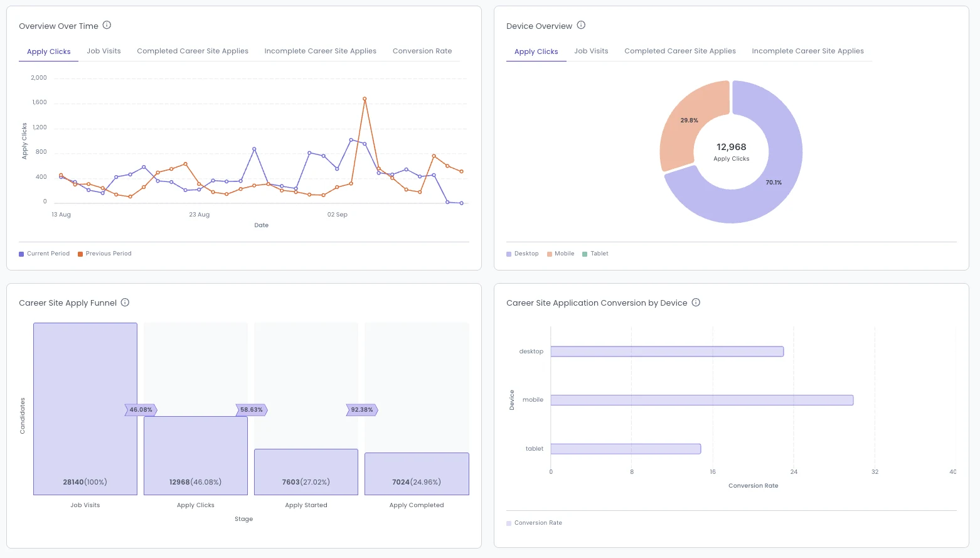Screen dimensions: 980x558
Task: Click the '1,600' y-axis value
Action: click(40, 102)
